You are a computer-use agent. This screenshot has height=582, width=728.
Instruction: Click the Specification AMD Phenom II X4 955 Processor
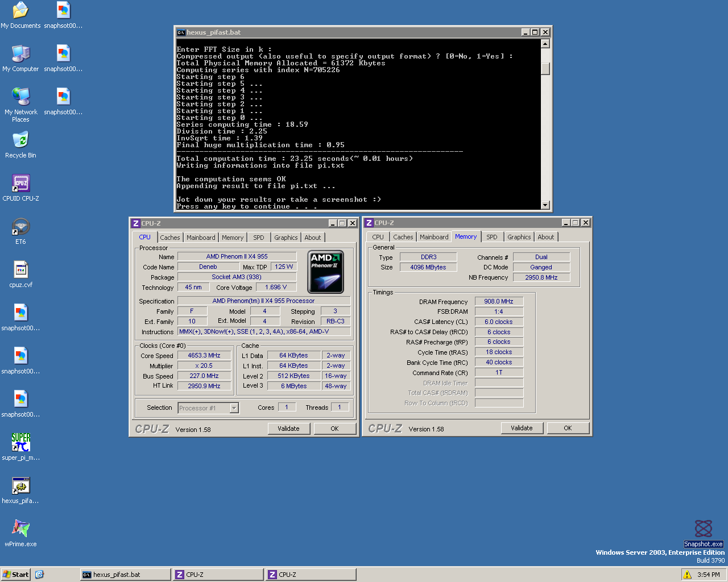tap(264, 301)
